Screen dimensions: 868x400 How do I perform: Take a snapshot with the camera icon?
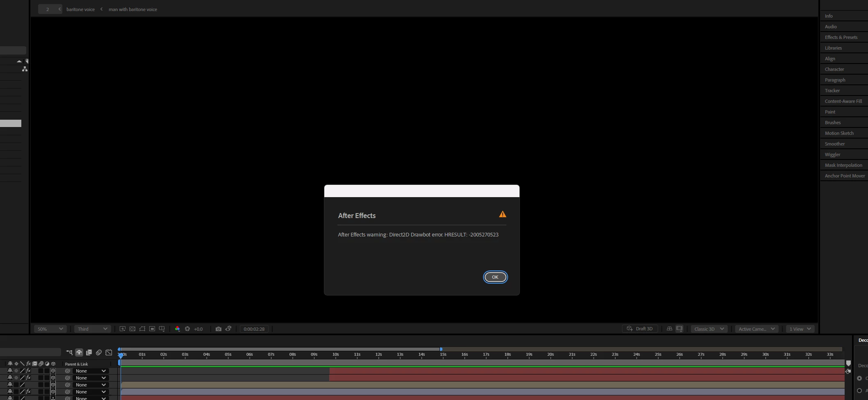(219, 329)
